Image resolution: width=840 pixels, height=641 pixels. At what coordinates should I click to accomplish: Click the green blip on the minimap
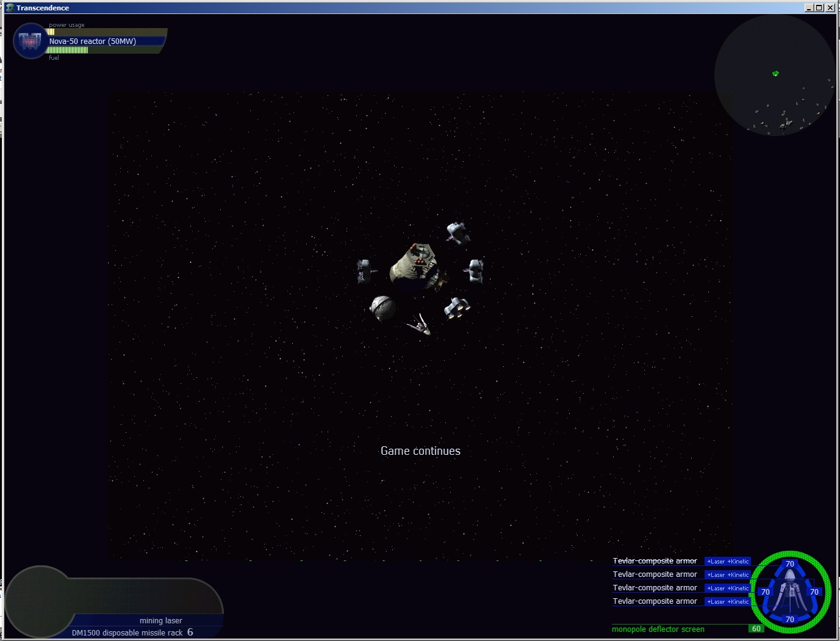[x=775, y=74]
